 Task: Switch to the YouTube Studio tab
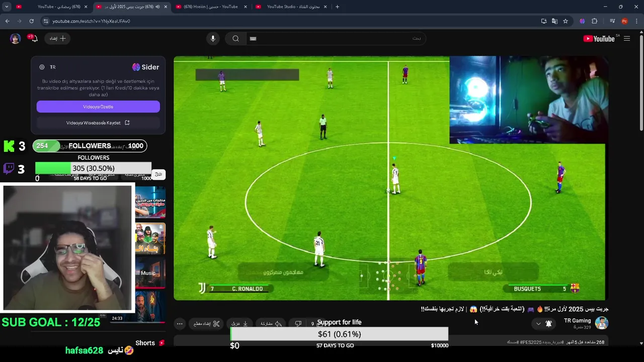tap(291, 7)
